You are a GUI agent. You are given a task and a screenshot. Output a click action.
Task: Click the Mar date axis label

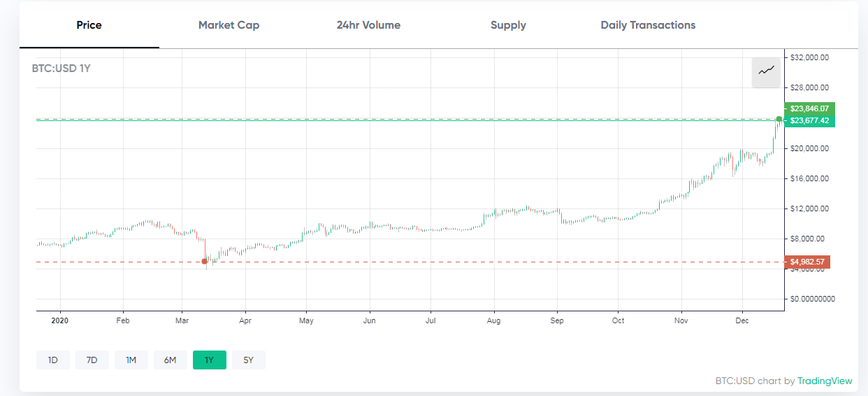coord(182,320)
